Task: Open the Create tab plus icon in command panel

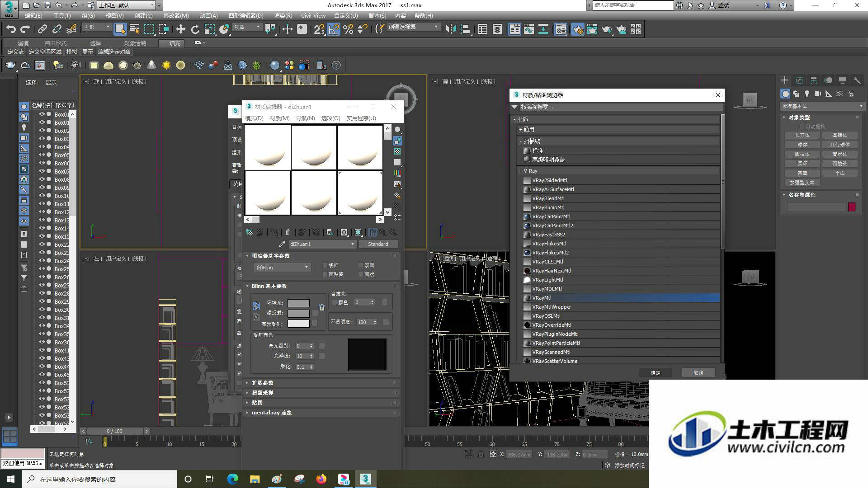Action: pyautogui.click(x=785, y=80)
